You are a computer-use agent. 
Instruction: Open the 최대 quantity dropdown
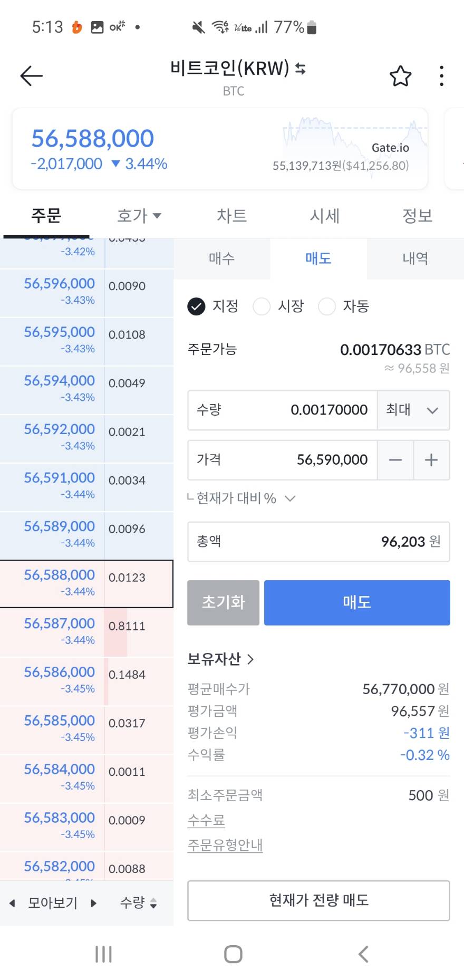coord(413,410)
